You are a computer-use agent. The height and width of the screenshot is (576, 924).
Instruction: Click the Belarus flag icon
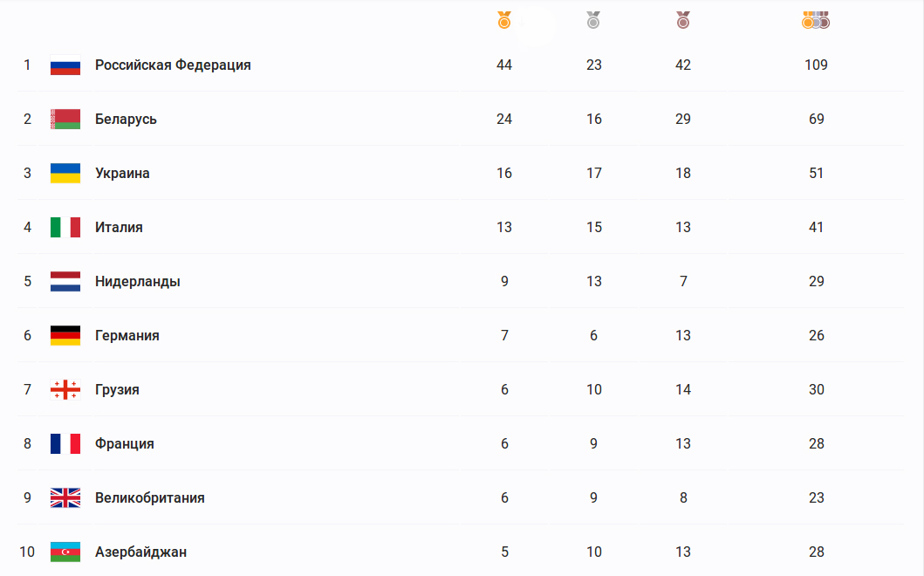point(65,120)
